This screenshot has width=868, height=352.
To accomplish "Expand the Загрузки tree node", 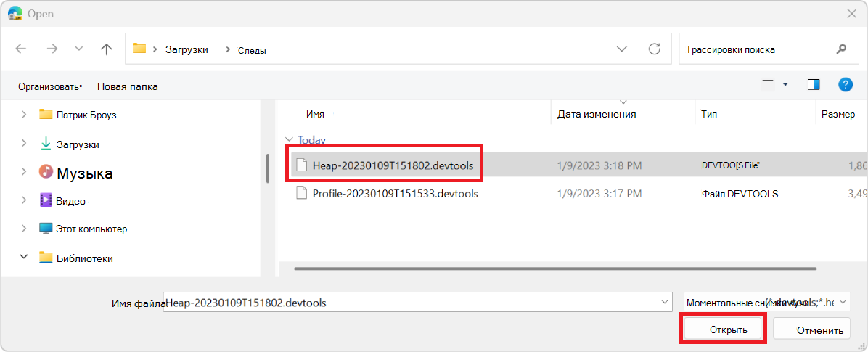I will (x=24, y=144).
